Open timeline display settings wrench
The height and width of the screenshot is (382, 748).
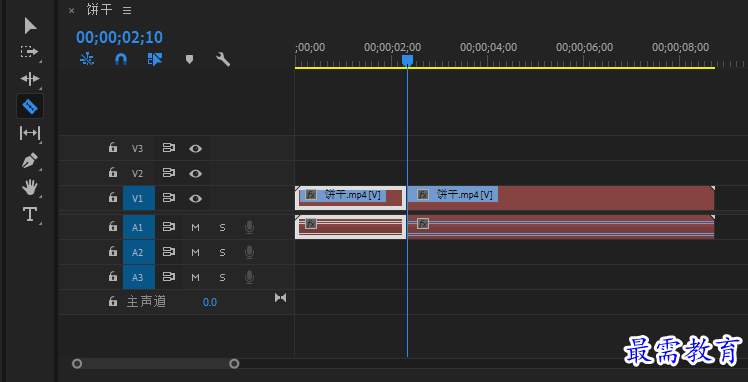point(223,59)
